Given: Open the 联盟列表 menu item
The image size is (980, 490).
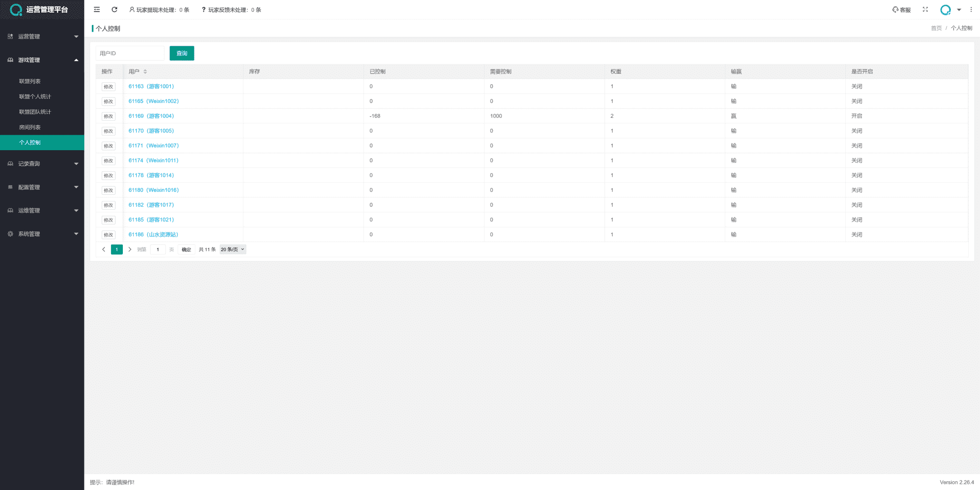Looking at the screenshot, I should (30, 81).
